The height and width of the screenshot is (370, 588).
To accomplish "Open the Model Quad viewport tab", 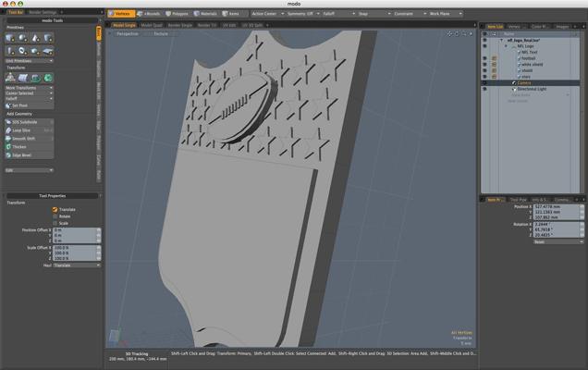I will (151, 25).
